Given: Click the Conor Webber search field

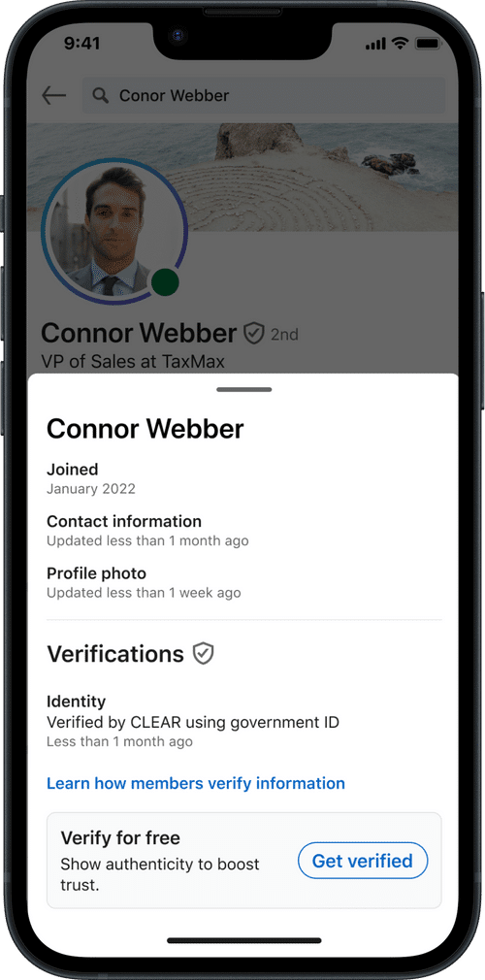Looking at the screenshot, I should [265, 95].
